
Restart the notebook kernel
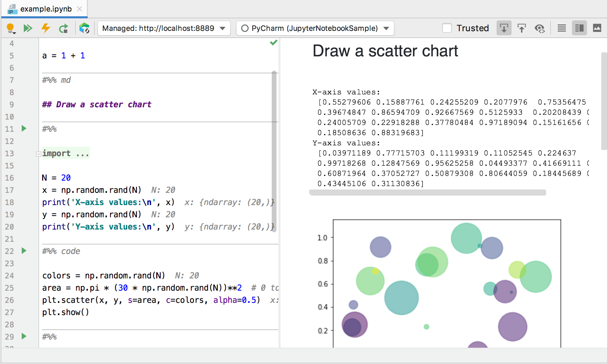pos(64,28)
